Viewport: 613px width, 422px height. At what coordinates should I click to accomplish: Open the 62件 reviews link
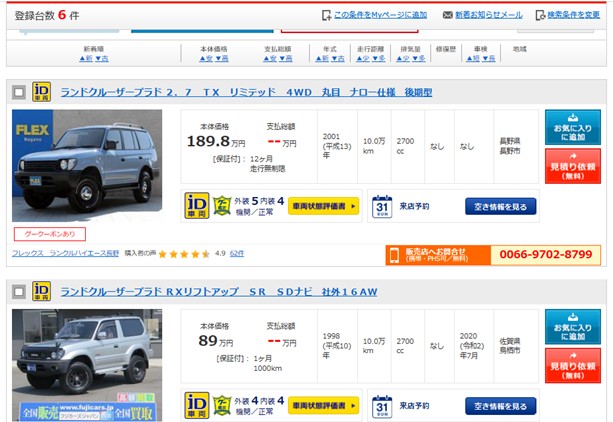[237, 253]
